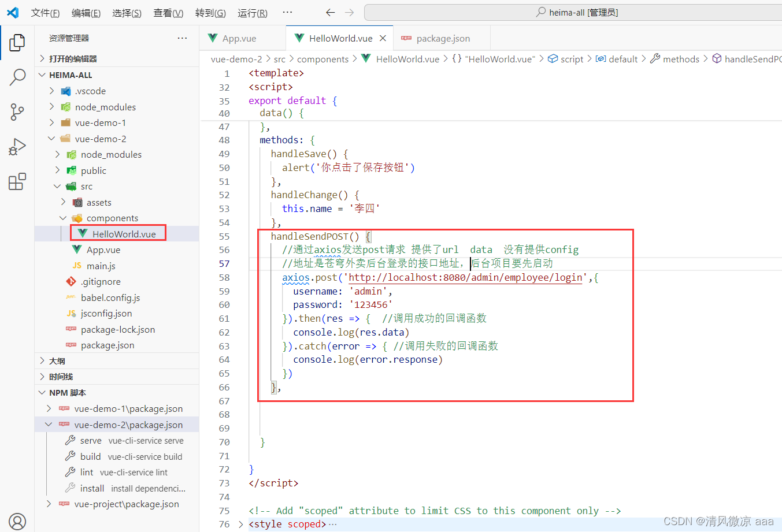This screenshot has height=532, width=782.
Task: Expand the public folder
Action: click(x=117, y=170)
